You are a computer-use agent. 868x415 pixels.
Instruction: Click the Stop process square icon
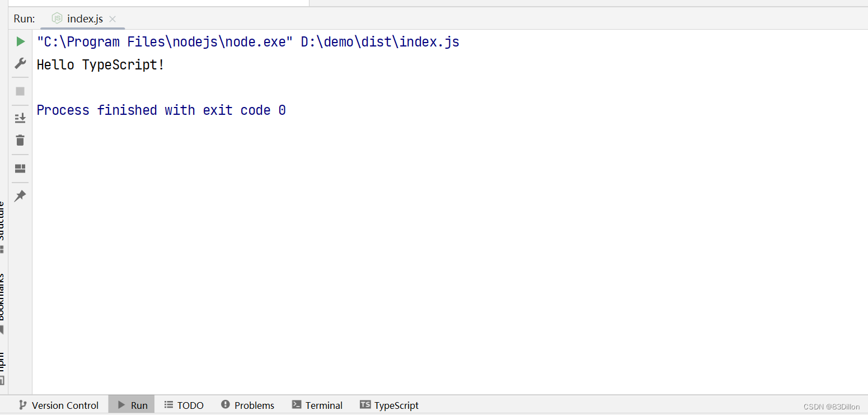pyautogui.click(x=20, y=91)
